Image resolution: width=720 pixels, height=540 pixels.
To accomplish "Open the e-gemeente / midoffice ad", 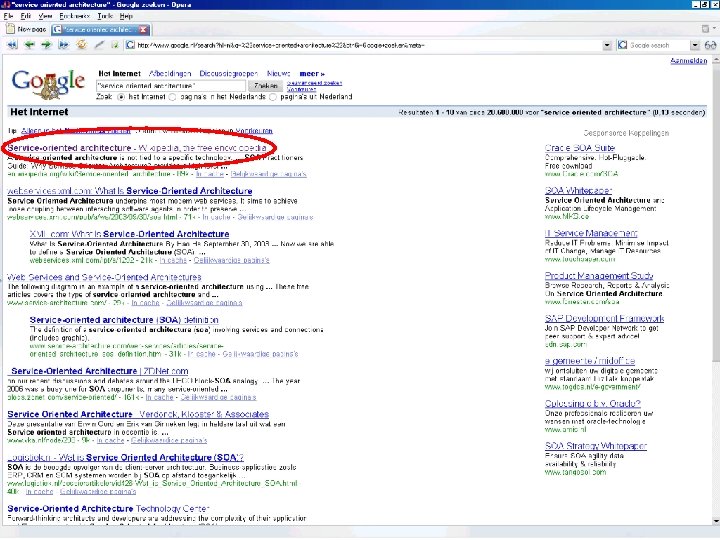I will pyautogui.click(x=590, y=361).
